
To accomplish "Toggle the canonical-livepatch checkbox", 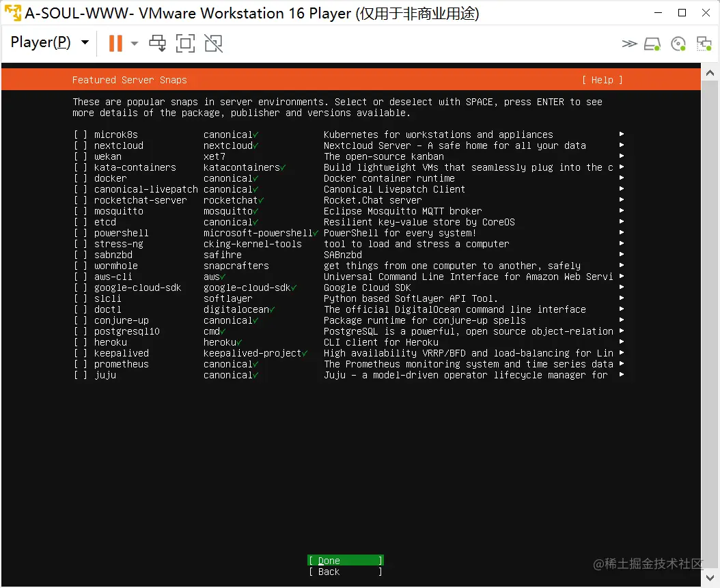I will pyautogui.click(x=81, y=189).
